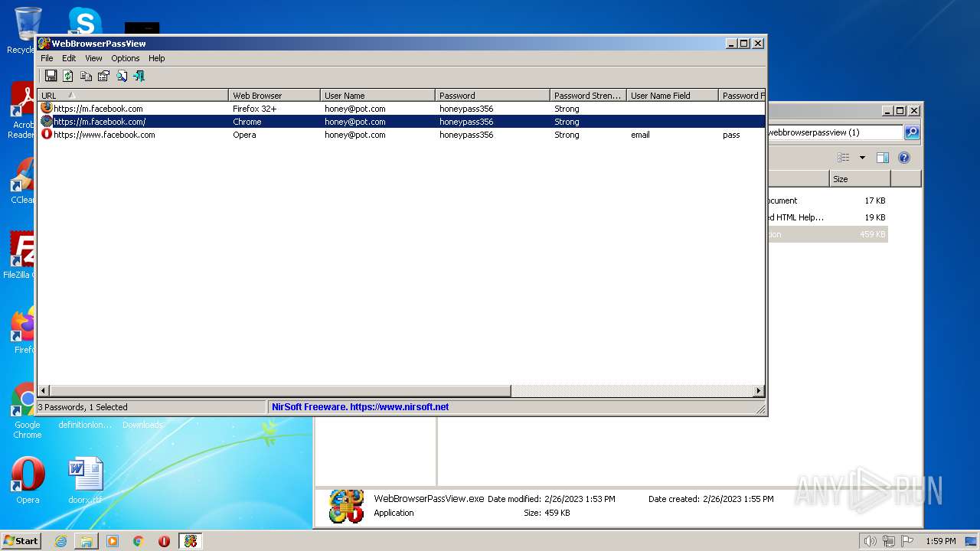Sort by the Web Browser column header

274,95
